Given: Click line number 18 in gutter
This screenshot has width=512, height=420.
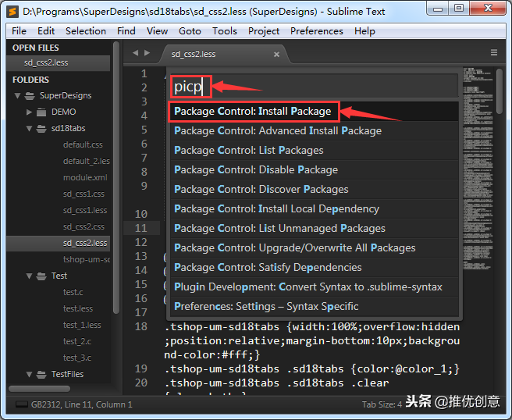Looking at the screenshot, I should pyautogui.click(x=141, y=326).
